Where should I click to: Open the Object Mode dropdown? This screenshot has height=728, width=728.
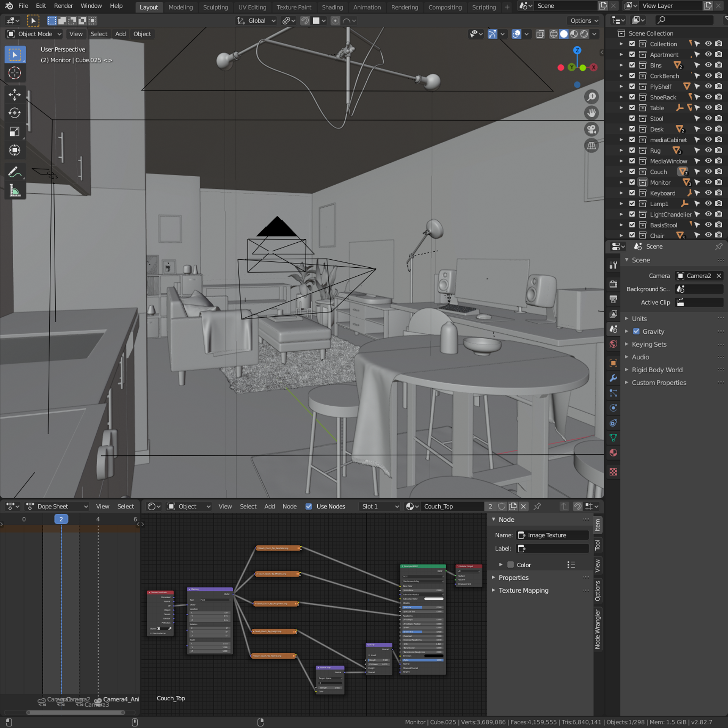34,34
